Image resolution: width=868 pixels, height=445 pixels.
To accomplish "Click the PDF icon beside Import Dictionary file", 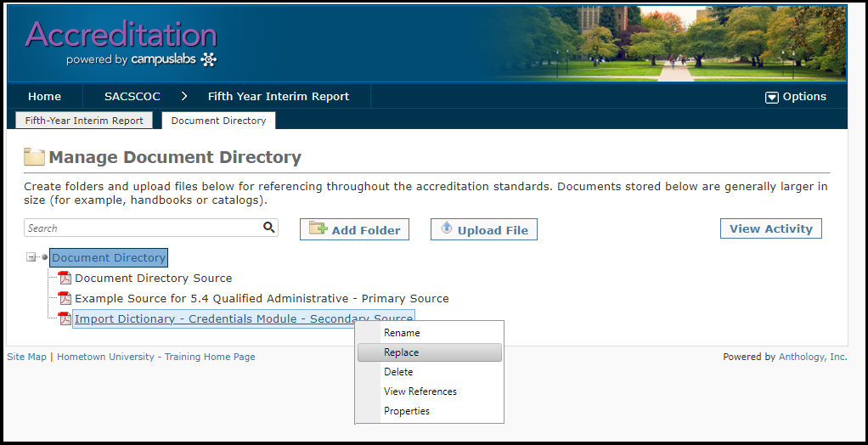I will (65, 318).
